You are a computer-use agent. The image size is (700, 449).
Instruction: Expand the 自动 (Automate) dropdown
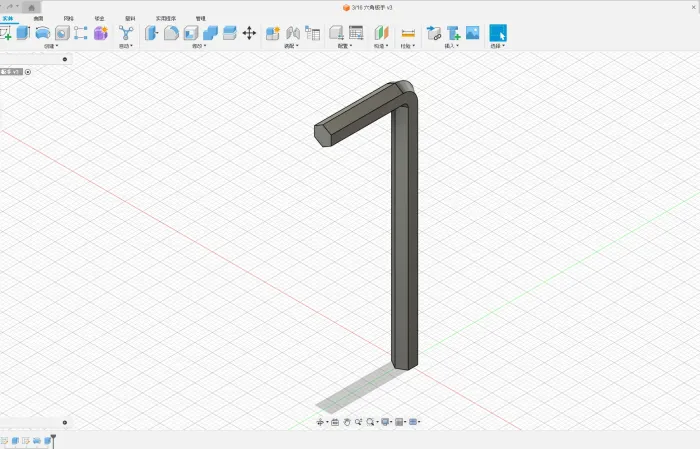(126, 46)
